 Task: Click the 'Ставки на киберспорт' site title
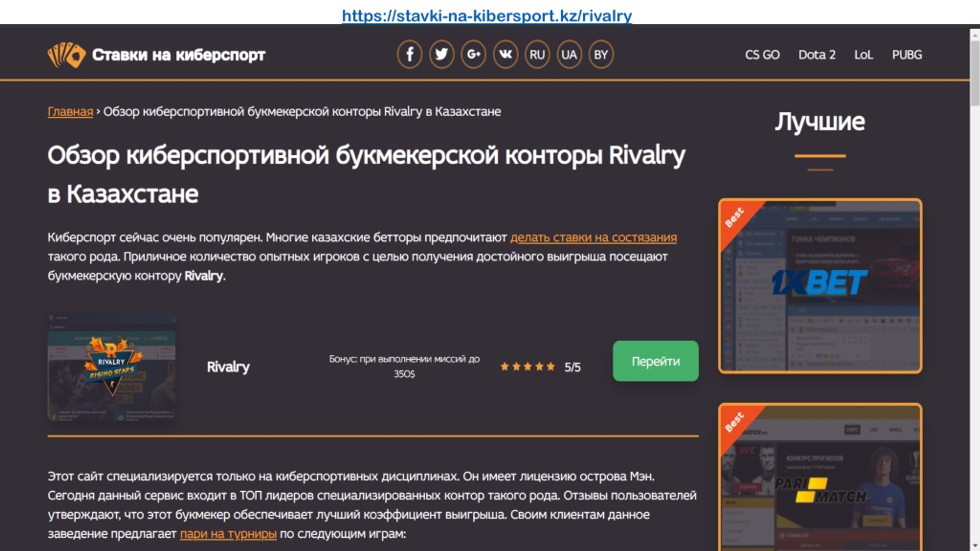coord(178,55)
